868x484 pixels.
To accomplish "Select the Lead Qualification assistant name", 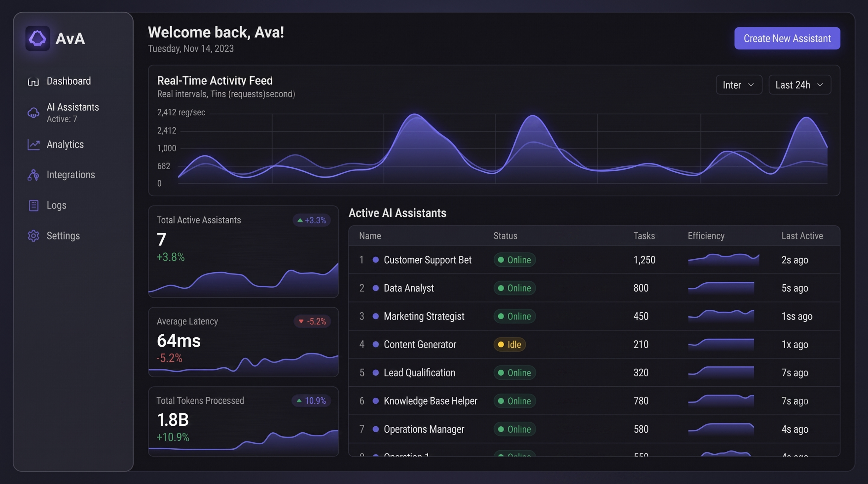I will [x=419, y=373].
